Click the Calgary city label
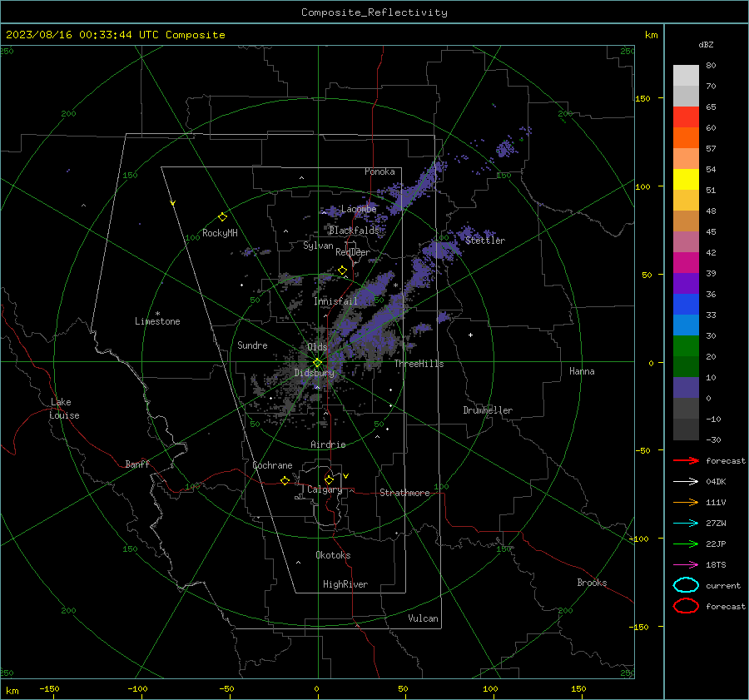The image size is (749, 700). coord(325,489)
